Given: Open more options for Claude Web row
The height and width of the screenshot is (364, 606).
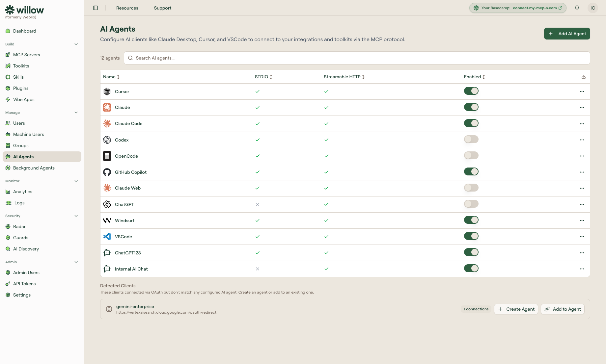Looking at the screenshot, I should tap(582, 188).
